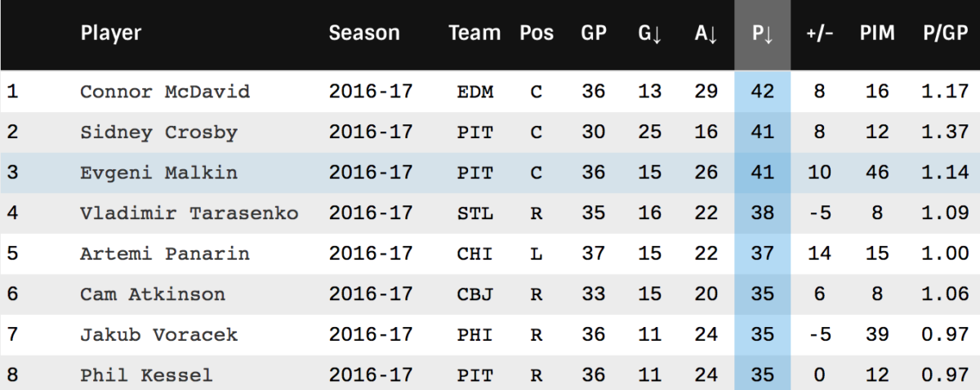980x390 pixels.
Task: Click the plus/minus column header
Action: [820, 34]
